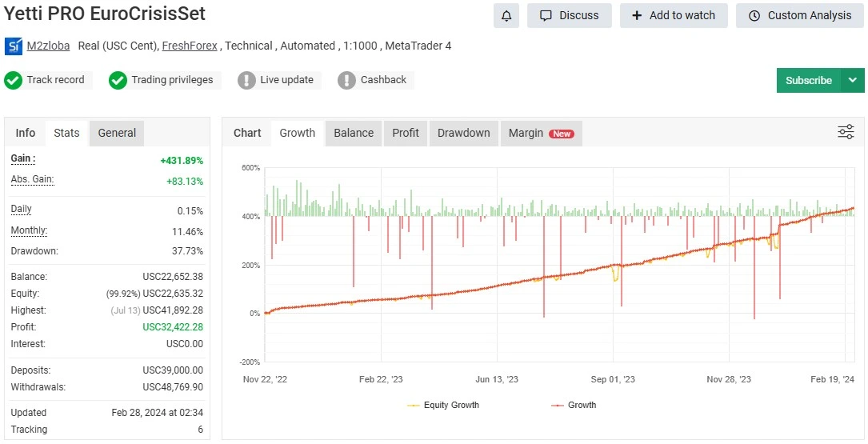Select the Margin tab marked New
The image size is (868, 444).
(541, 133)
